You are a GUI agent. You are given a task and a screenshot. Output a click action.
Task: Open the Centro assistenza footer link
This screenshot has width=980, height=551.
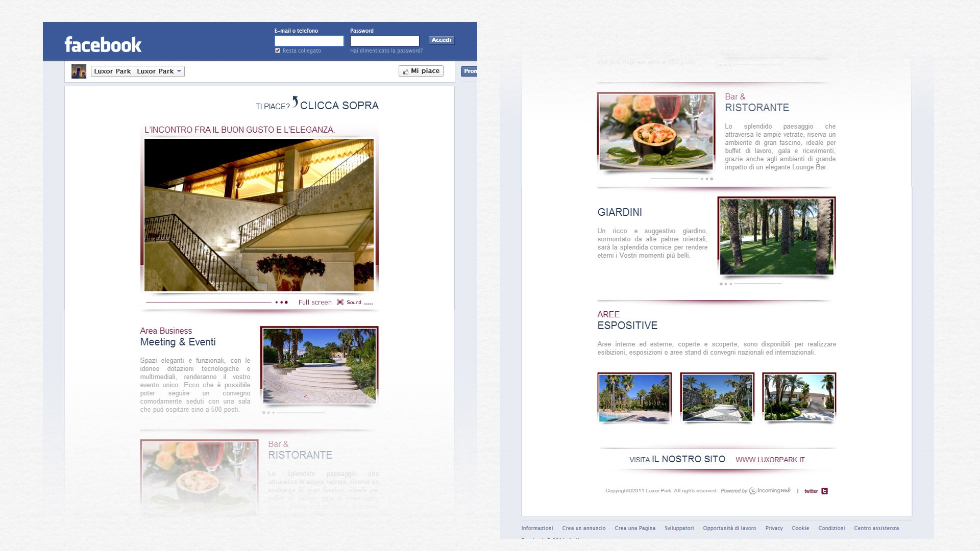(x=876, y=528)
